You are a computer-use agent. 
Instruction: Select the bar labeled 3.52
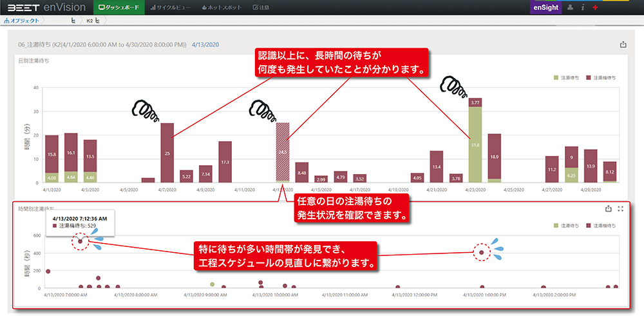360,179
